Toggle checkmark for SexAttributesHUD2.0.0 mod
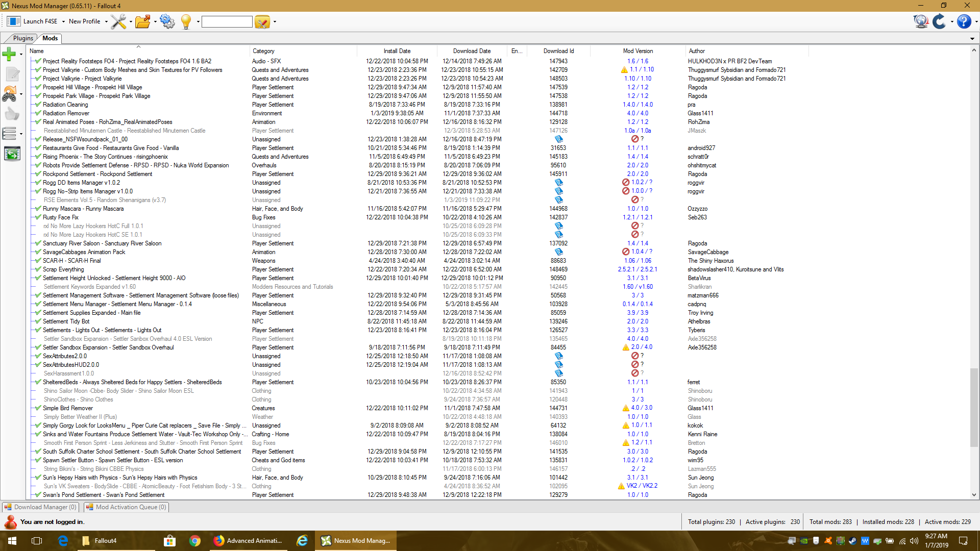This screenshot has width=980, height=551. click(37, 365)
